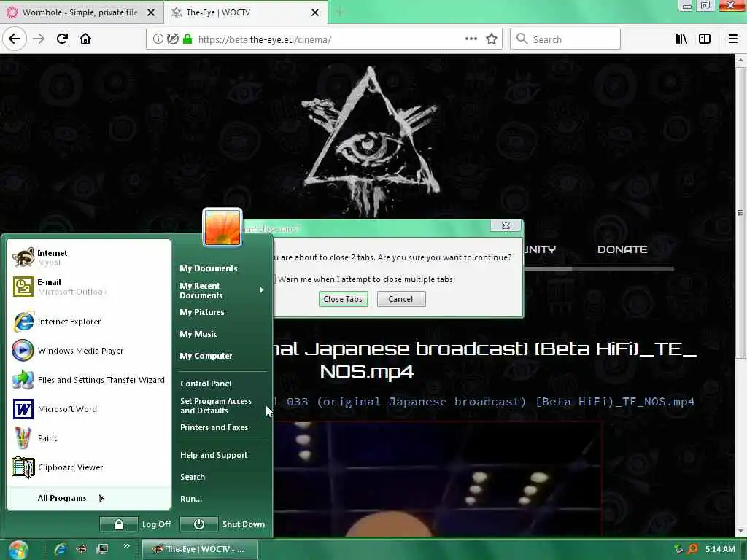The height and width of the screenshot is (560, 747).
Task: Click the clock showing 5:14 AM
Action: coord(720,549)
